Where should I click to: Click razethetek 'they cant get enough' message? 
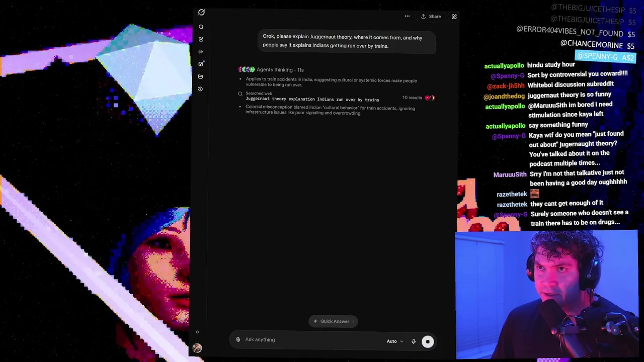pyautogui.click(x=567, y=203)
